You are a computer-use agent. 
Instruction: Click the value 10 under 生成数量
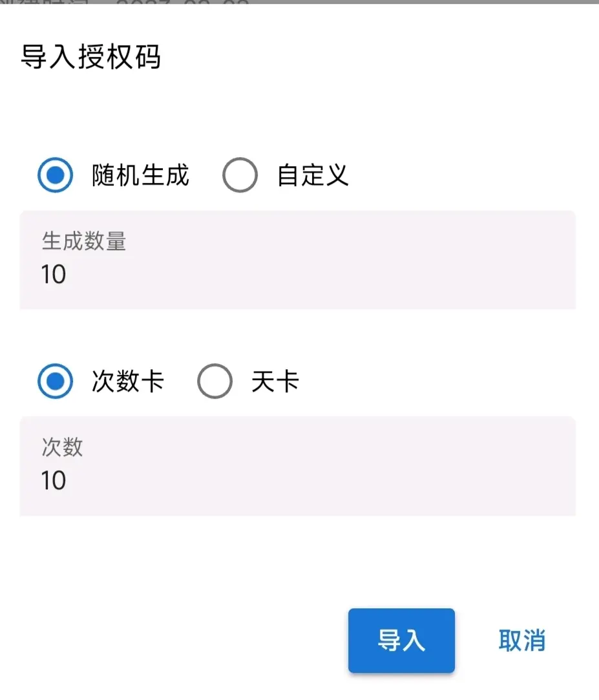pyautogui.click(x=54, y=274)
